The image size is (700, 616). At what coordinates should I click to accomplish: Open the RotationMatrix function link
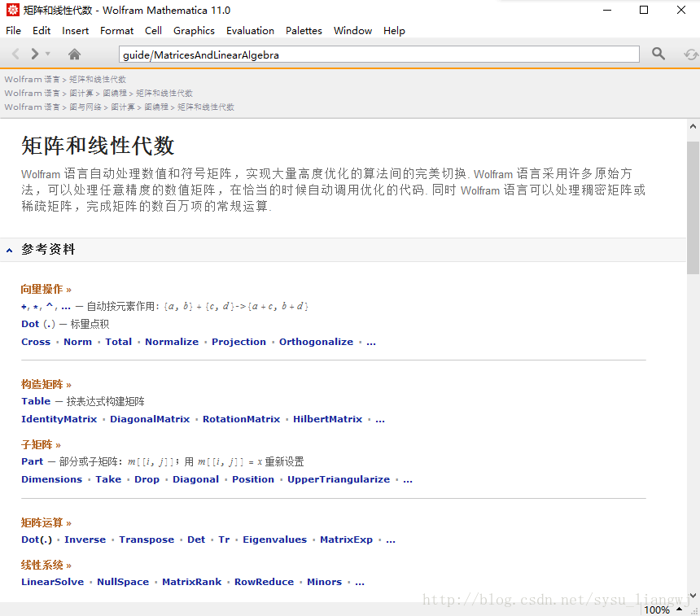pyautogui.click(x=242, y=419)
